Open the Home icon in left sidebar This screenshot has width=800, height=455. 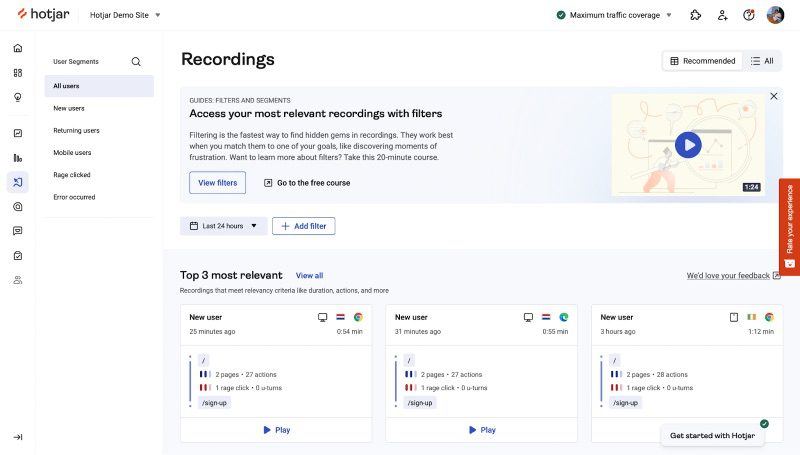pyautogui.click(x=18, y=48)
